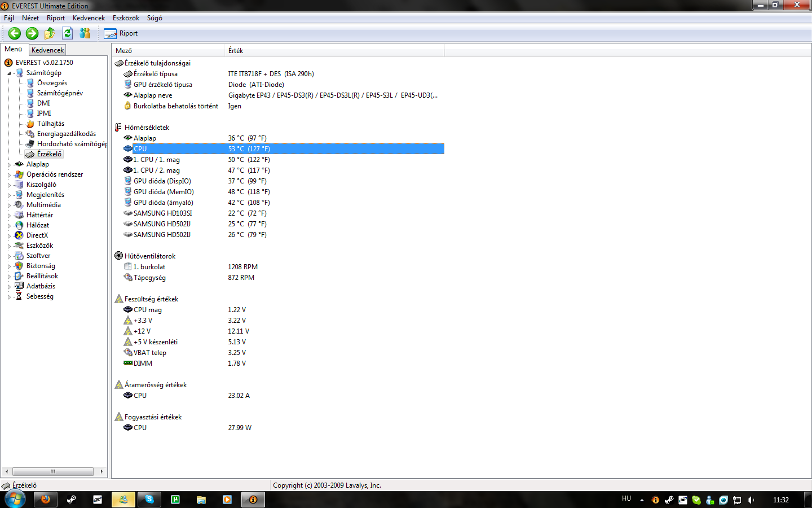Click the Mező column header
This screenshot has height=508, width=812.
[169, 51]
